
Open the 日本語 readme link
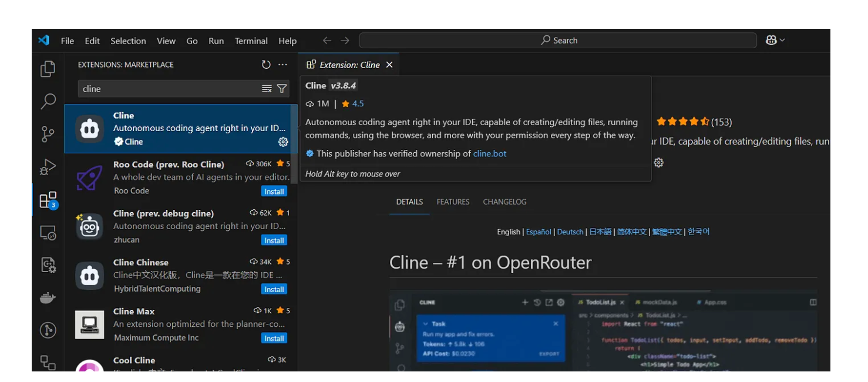point(600,232)
